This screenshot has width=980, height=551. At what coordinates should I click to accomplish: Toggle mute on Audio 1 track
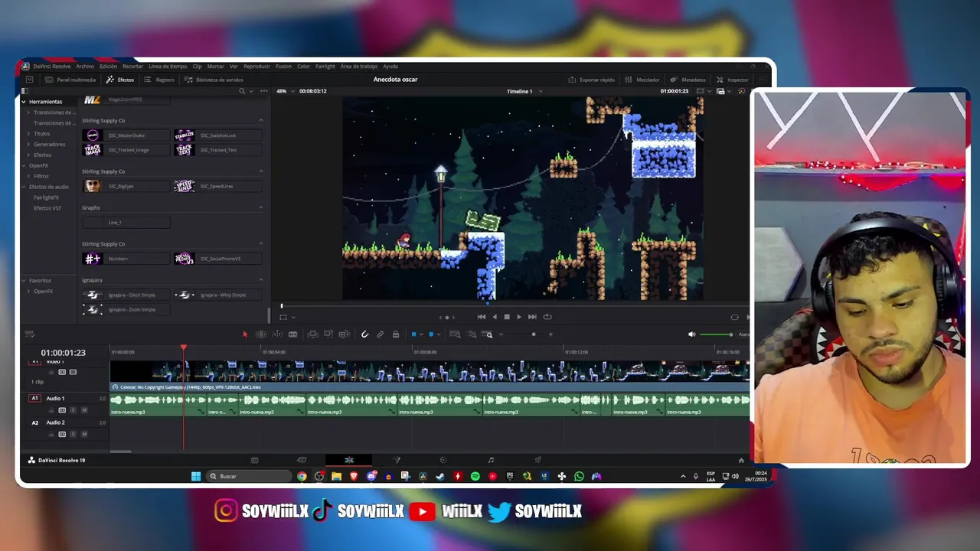[x=84, y=410]
